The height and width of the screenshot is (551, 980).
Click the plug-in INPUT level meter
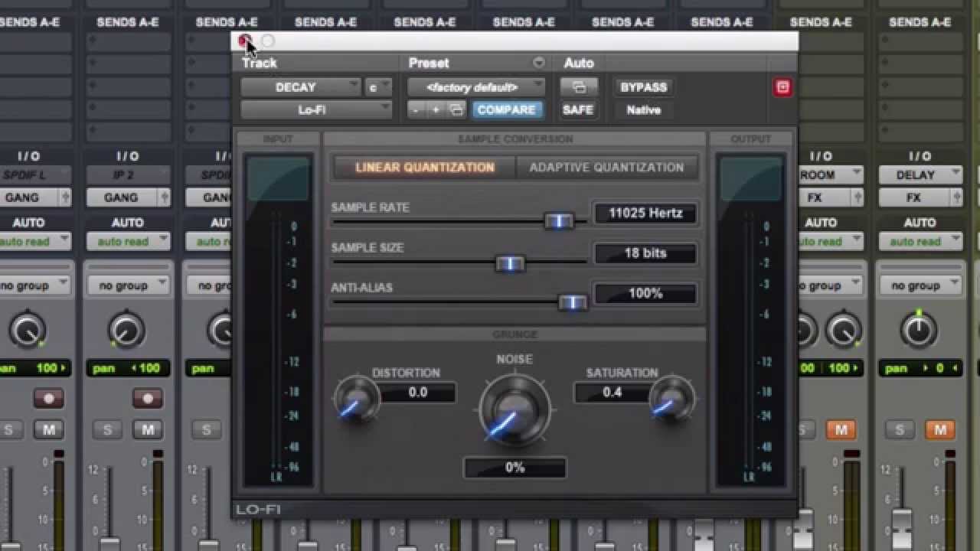(x=277, y=321)
